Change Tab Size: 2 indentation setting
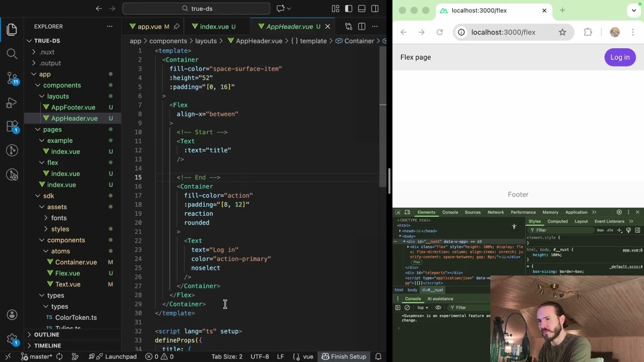This screenshot has width=644, height=362. tap(227, 356)
